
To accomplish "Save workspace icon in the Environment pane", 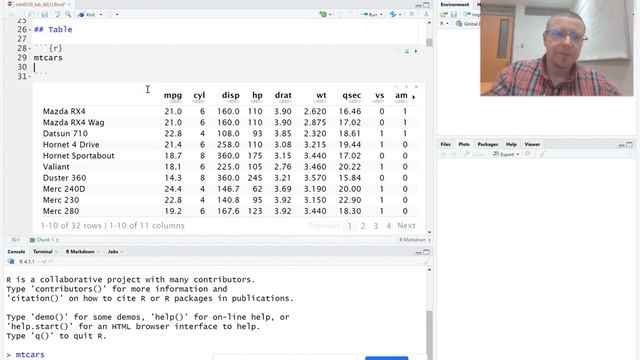I will click(453, 15).
